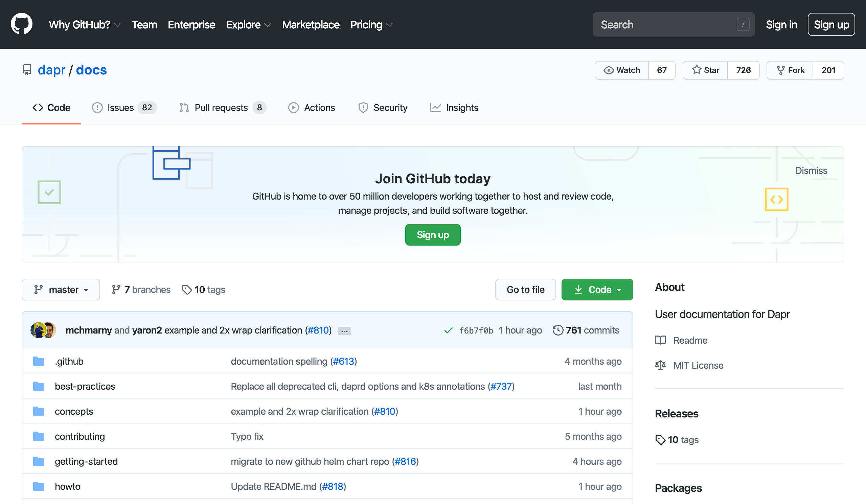
Task: Switch to the Pull requests tab
Action: point(222,108)
